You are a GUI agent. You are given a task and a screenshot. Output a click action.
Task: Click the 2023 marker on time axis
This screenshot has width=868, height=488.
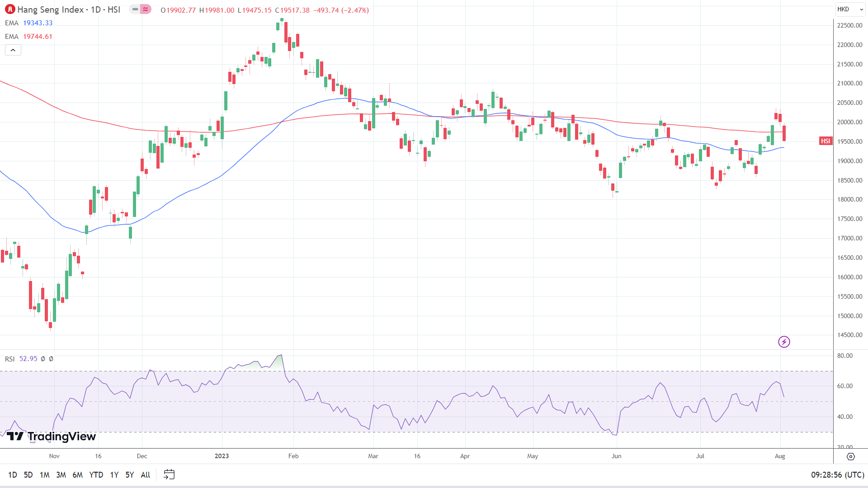click(x=222, y=456)
